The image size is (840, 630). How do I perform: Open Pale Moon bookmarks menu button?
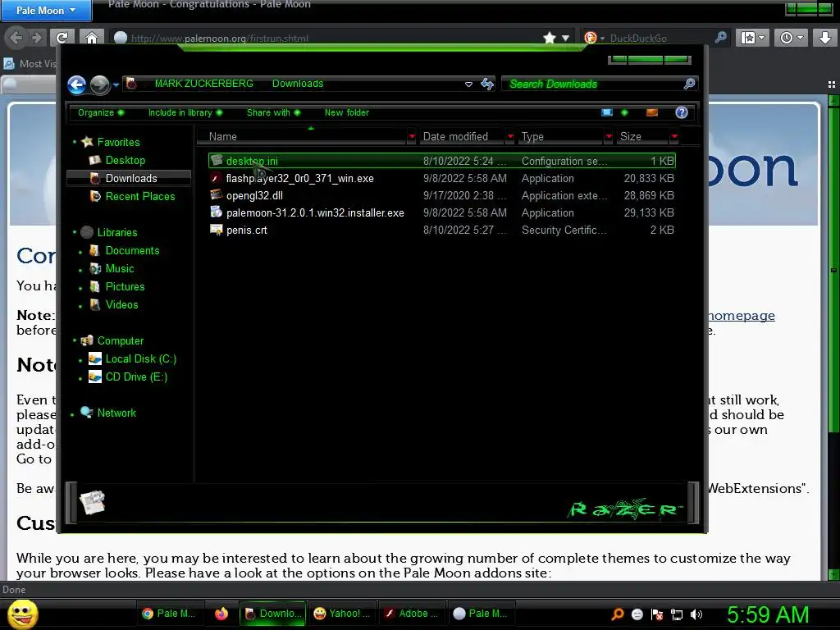click(x=753, y=38)
